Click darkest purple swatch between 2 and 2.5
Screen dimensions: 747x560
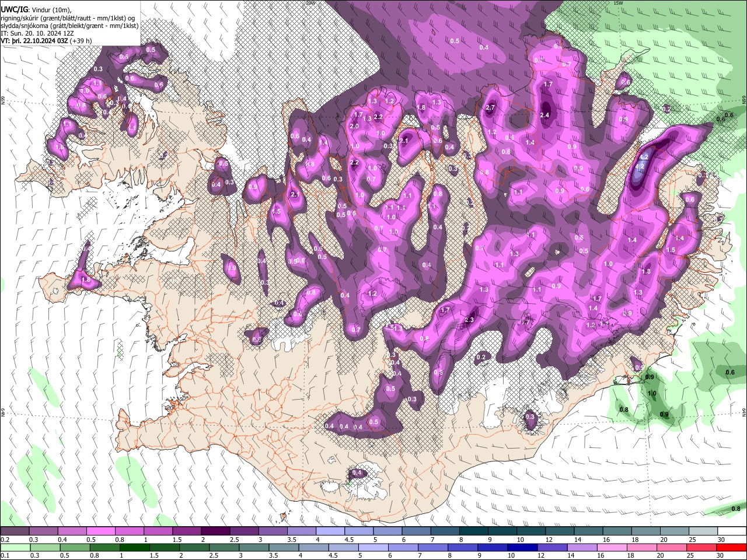click(x=215, y=531)
